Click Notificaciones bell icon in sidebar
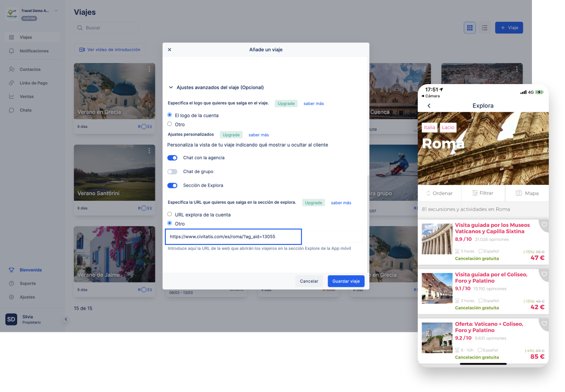 (11, 51)
